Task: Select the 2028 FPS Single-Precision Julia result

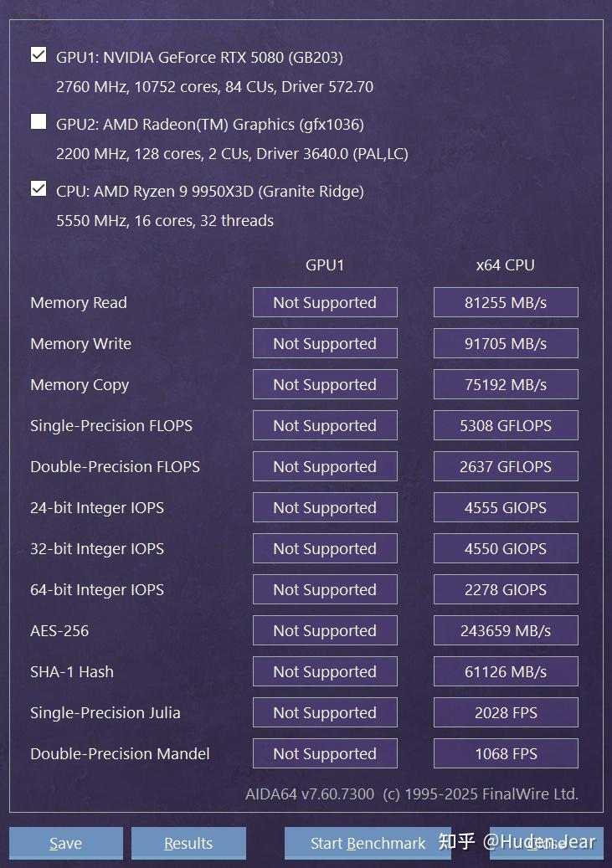Action: point(505,712)
